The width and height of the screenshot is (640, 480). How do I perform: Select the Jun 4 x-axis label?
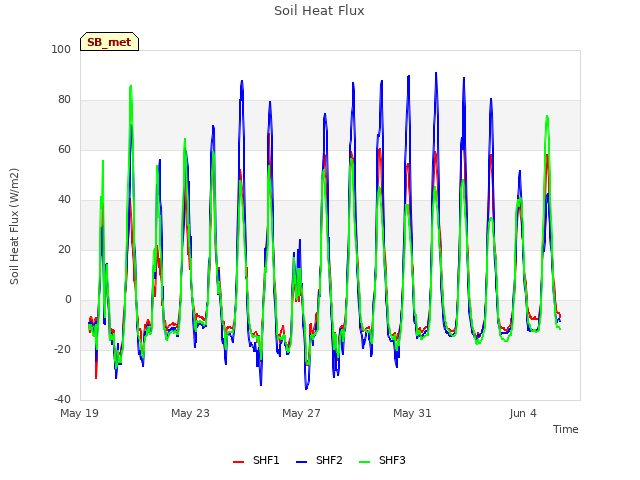coord(523,413)
